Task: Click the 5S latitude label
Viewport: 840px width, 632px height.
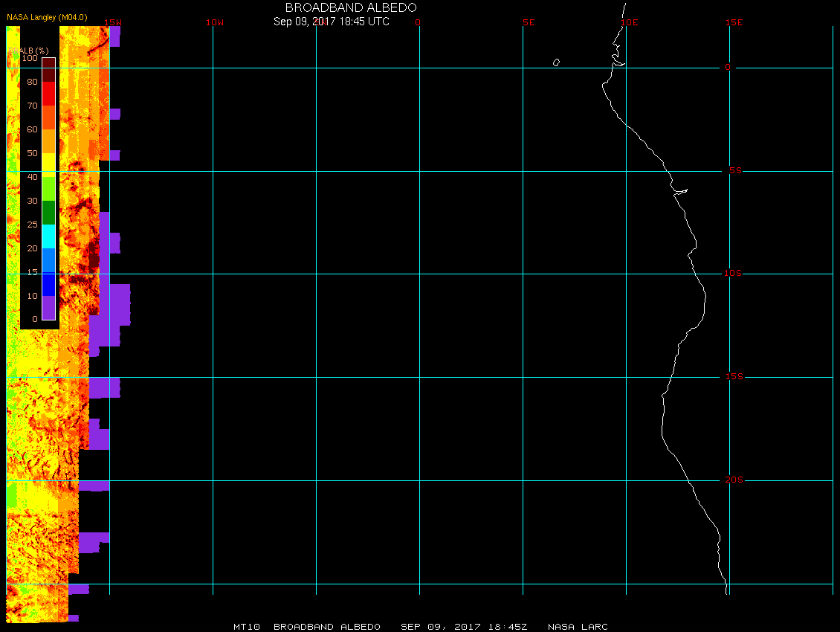Action: [735, 170]
